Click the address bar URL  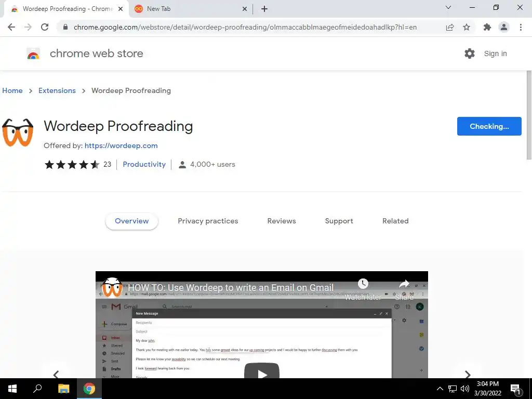[x=245, y=27]
